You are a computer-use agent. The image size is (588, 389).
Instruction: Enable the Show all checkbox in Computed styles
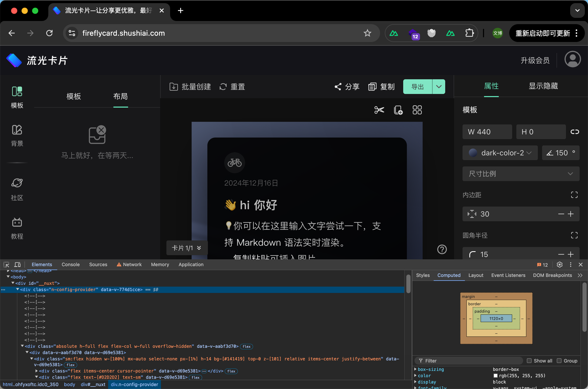click(530, 361)
